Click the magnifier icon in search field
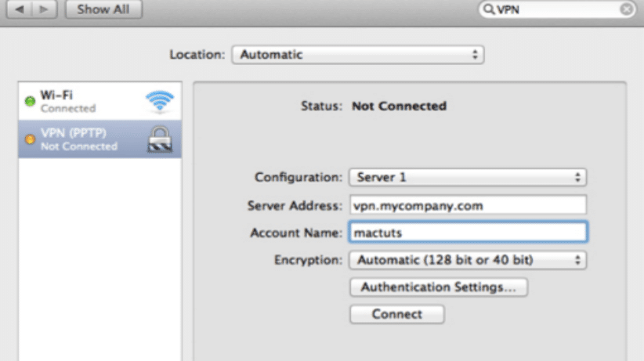Screen dimensions: 644x361 (488, 9)
